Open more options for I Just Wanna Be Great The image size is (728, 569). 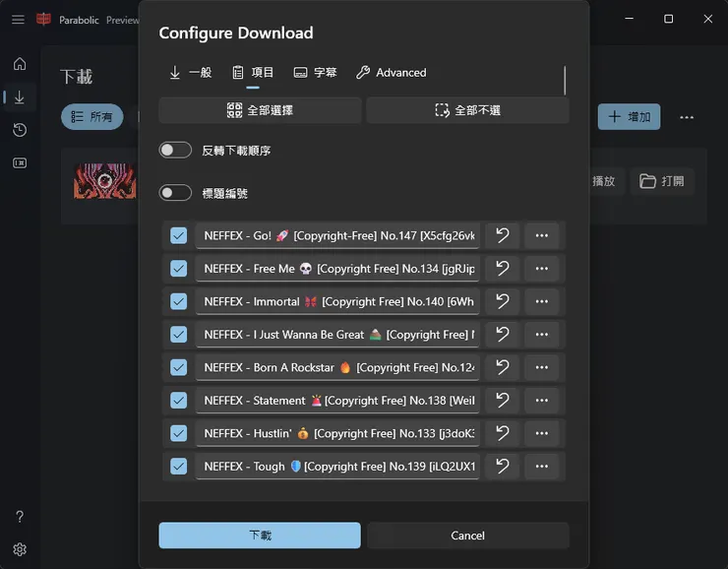click(x=542, y=335)
